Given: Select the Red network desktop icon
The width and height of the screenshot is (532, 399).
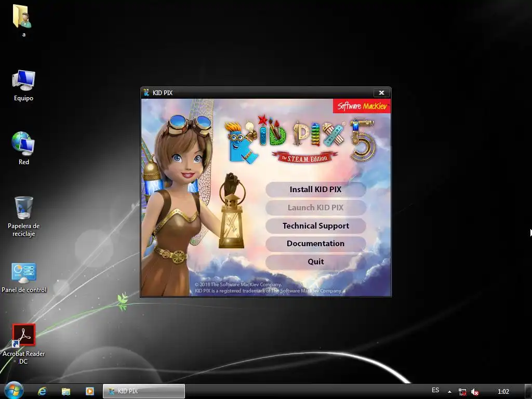Looking at the screenshot, I should coord(23,149).
